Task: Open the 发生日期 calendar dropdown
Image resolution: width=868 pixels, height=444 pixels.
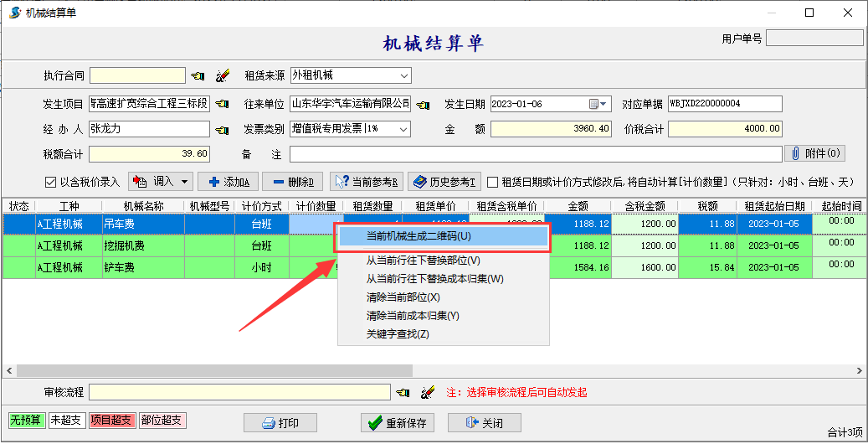Action: pos(603,104)
